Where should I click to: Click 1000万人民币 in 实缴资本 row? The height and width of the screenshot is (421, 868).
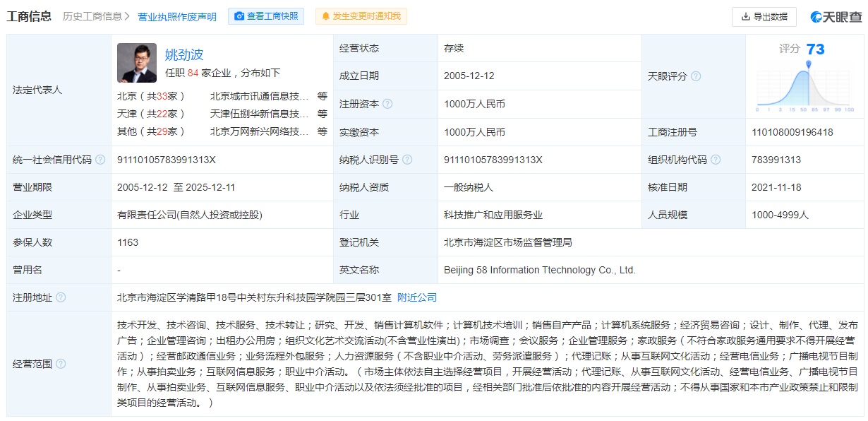tap(474, 132)
